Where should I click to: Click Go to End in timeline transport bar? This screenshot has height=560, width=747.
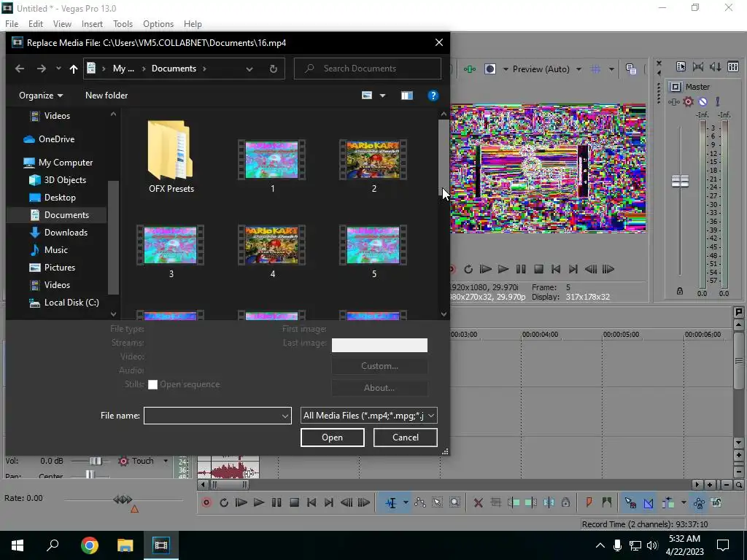(x=329, y=502)
